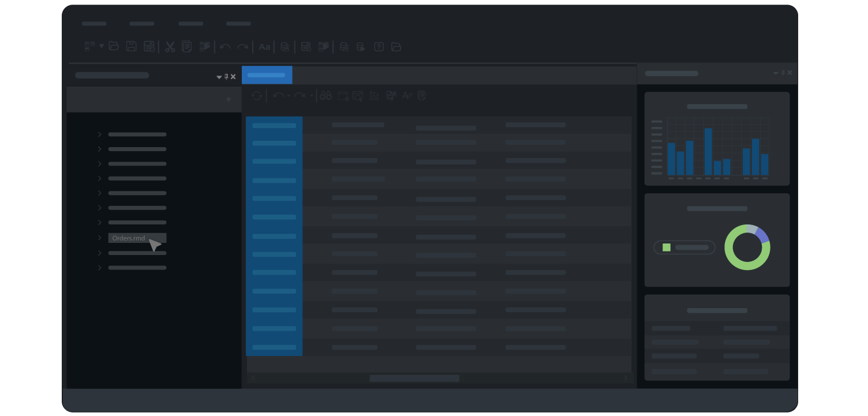
Task: Redo in the data grid toolbar
Action: pos(300,95)
